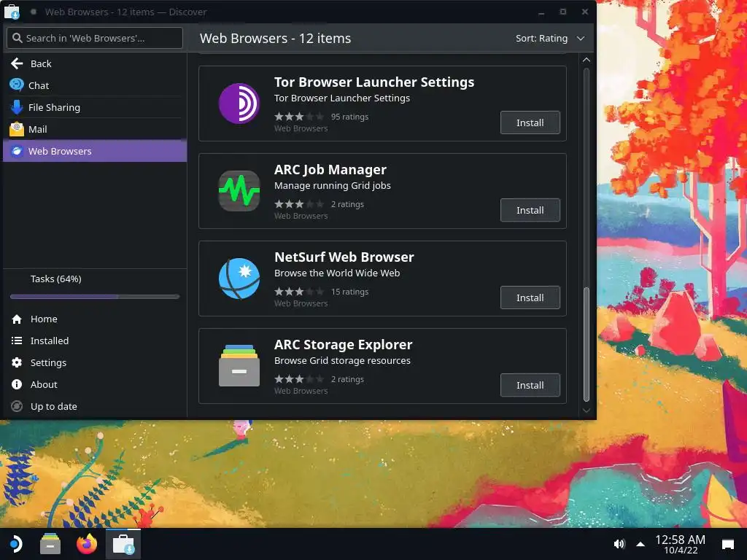Show desktop via taskbar corner icon
Viewport: 747px width, 560px height.
tap(728, 544)
